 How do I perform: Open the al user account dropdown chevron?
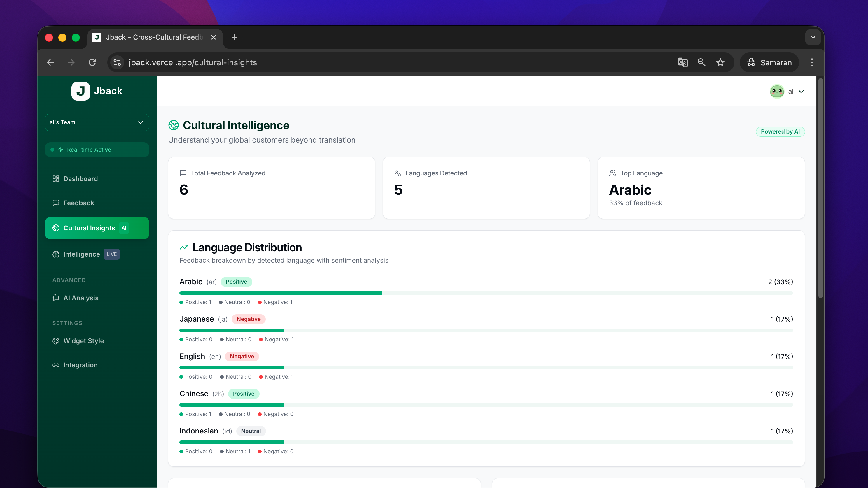tap(801, 91)
